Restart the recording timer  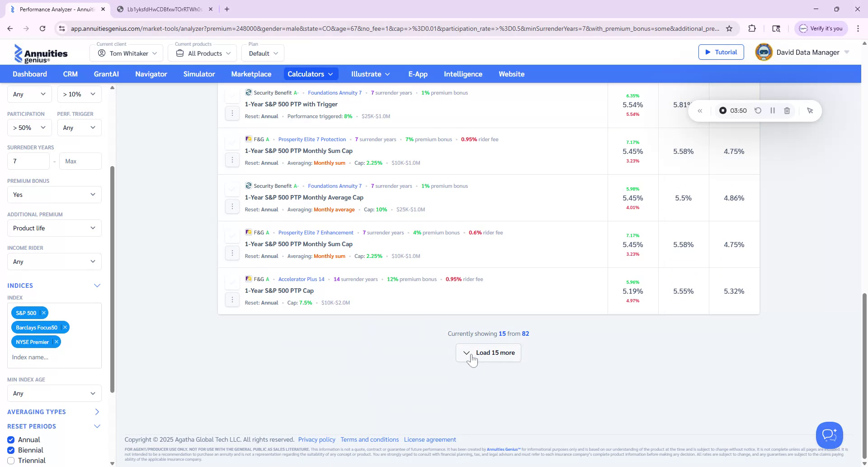[x=758, y=110]
